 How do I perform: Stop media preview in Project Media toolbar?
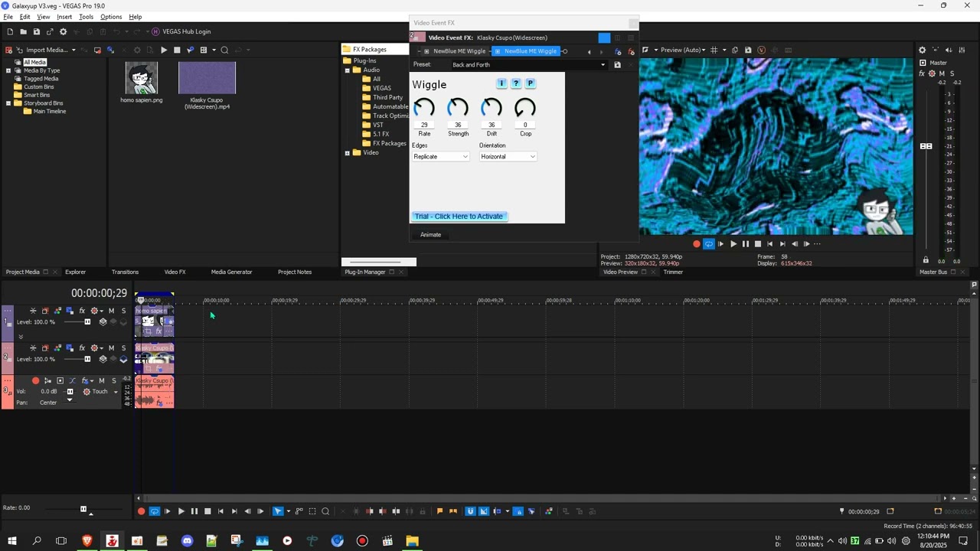[x=177, y=51]
